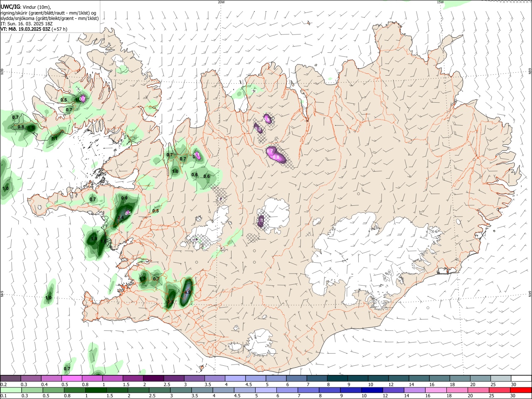The image size is (532, 399).
Task: Click the "rigning/skúrir" legend description line
Action: pyautogui.click(x=49, y=13)
